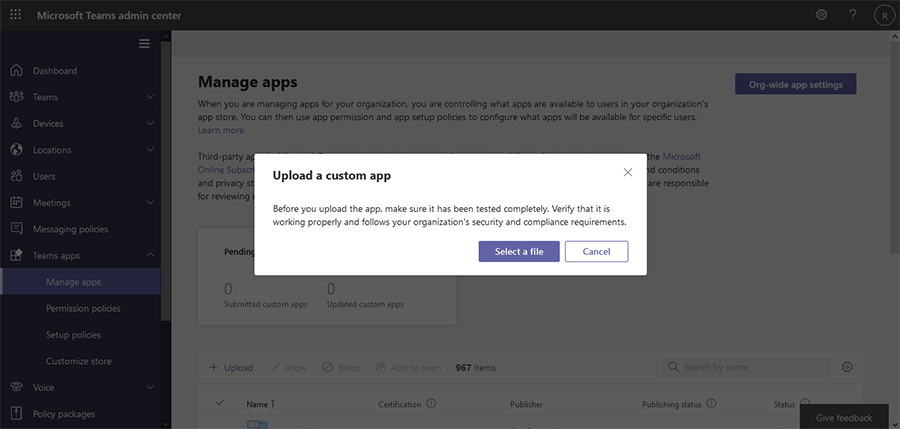Image resolution: width=900 pixels, height=429 pixels.
Task: Click the Allow checkmark toolbar item
Action: 288,368
